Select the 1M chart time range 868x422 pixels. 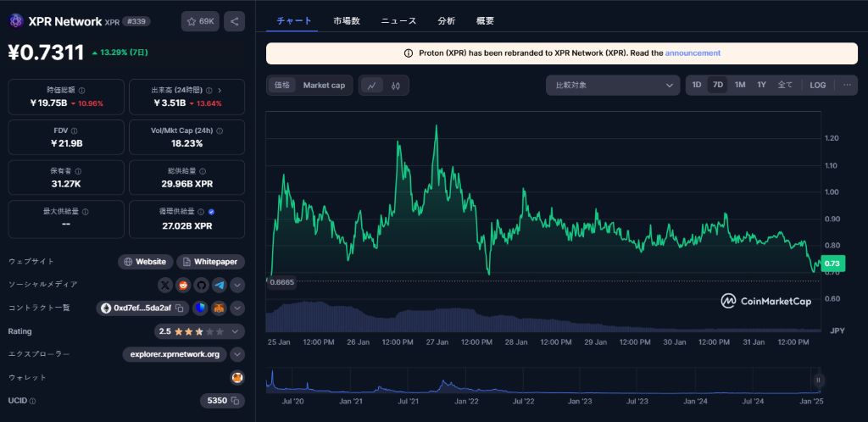click(x=740, y=86)
